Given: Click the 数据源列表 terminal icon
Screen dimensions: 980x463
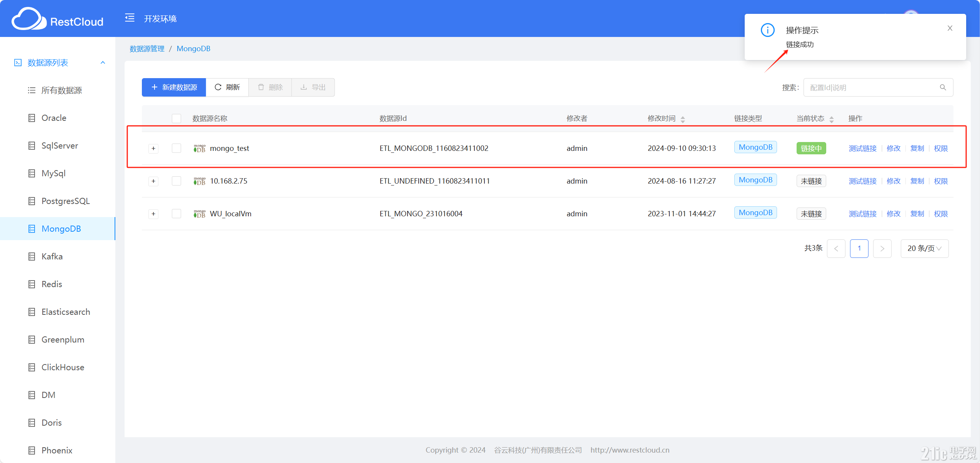Looking at the screenshot, I should (x=18, y=62).
